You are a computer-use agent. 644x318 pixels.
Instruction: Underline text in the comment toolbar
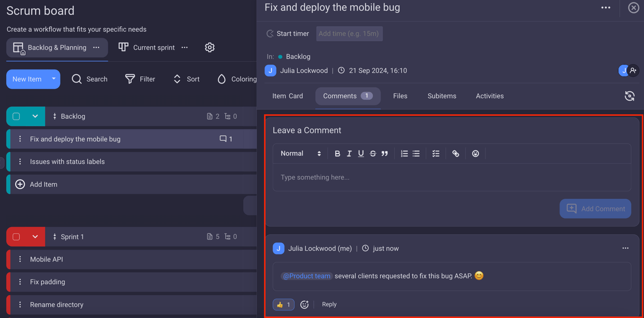[361, 153]
